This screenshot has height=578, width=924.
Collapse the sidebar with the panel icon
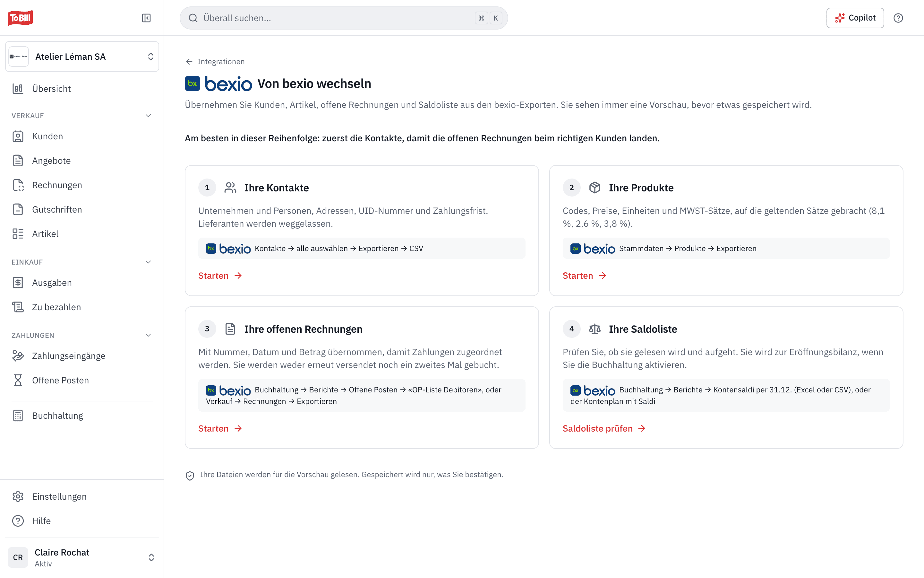coord(146,18)
